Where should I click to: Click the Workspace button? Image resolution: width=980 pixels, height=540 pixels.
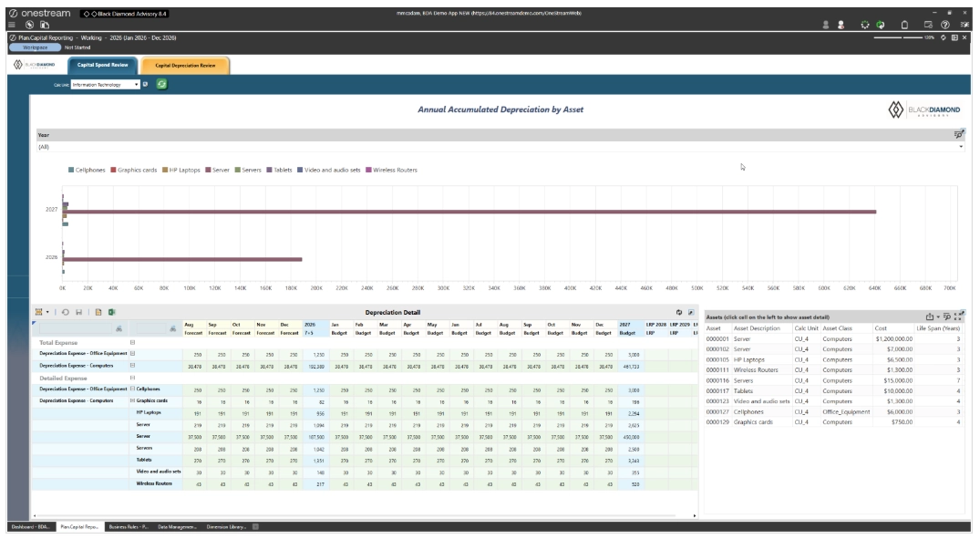coord(35,47)
